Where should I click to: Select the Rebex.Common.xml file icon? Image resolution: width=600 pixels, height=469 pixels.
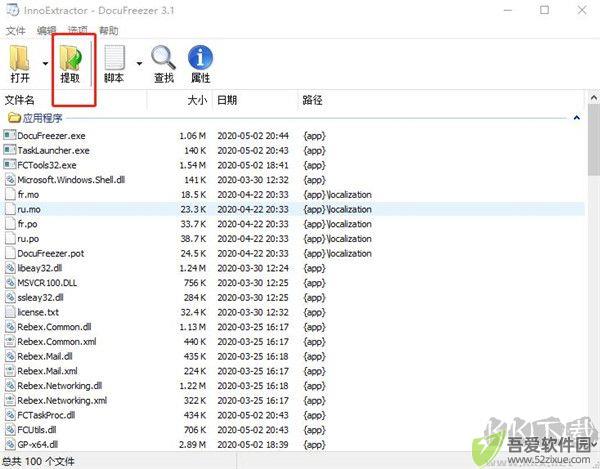tap(10, 342)
